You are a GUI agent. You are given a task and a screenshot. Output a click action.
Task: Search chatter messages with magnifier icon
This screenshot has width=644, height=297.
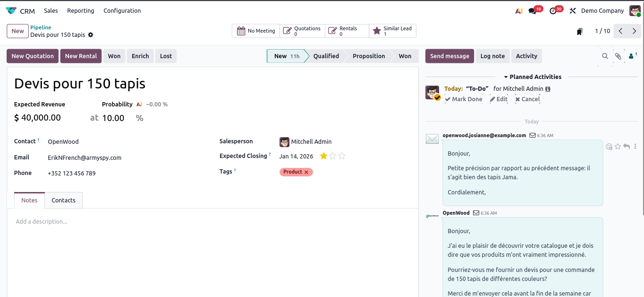pos(605,56)
